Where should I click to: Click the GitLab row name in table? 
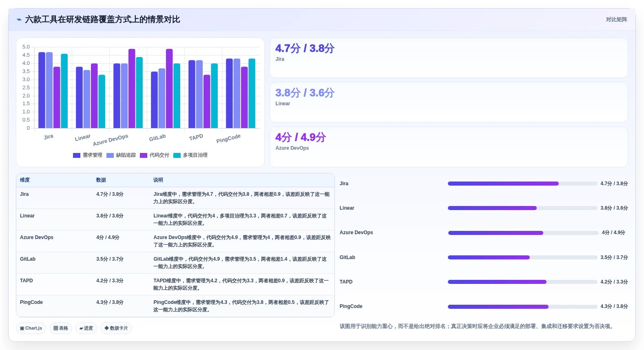(28, 259)
